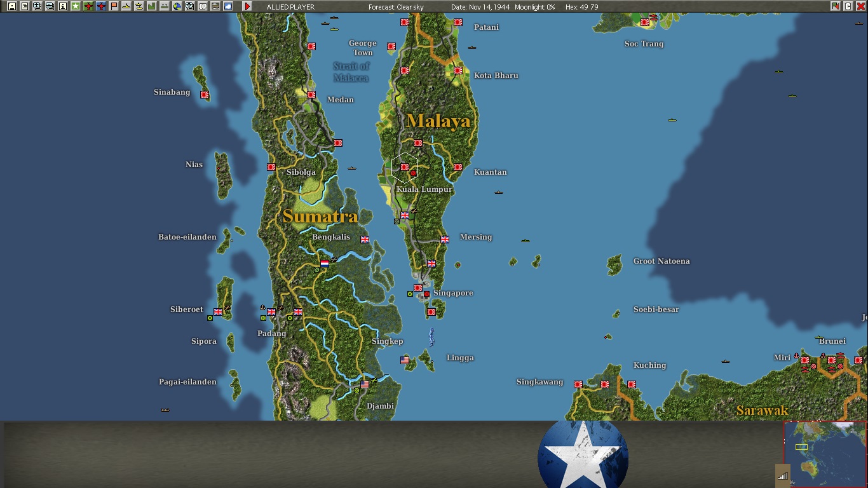
Task: Click the Groot Natoena island label
Action: click(661, 261)
